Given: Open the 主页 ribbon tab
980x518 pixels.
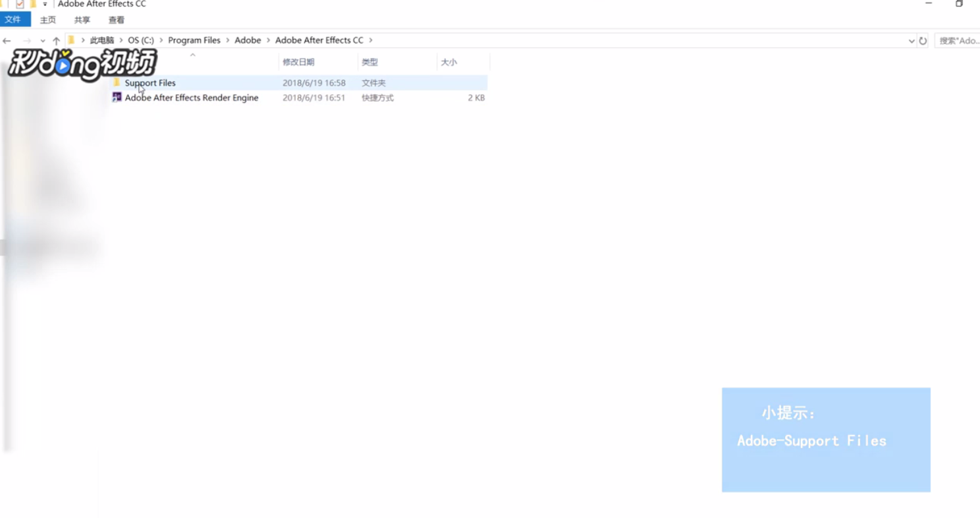Looking at the screenshot, I should click(x=48, y=20).
